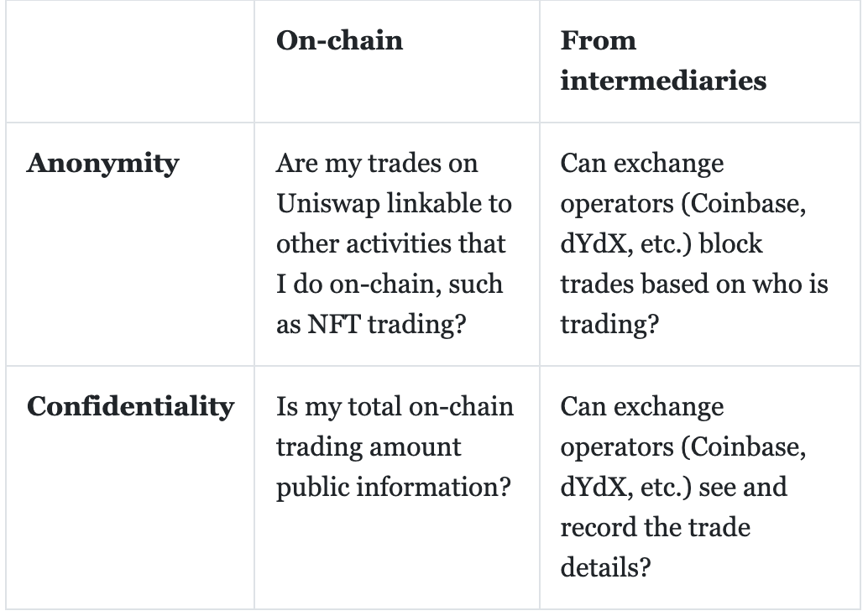
Task: Click Is my total on-chain text
Action: (395, 407)
